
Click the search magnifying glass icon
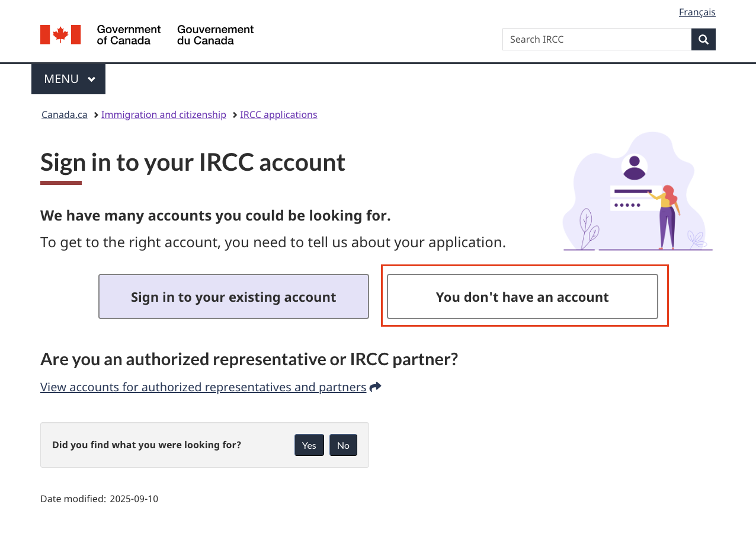tap(703, 39)
